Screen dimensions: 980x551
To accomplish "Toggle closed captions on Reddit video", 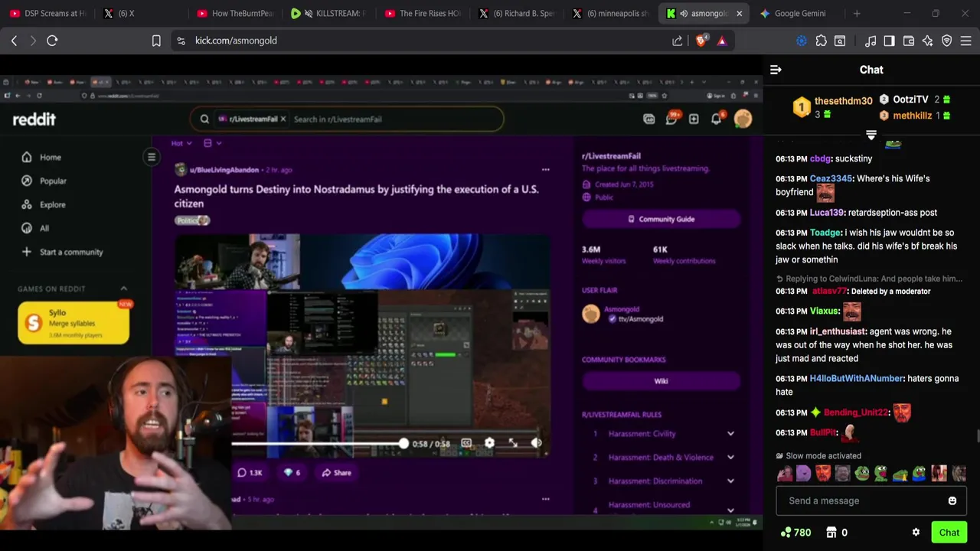I will [466, 443].
